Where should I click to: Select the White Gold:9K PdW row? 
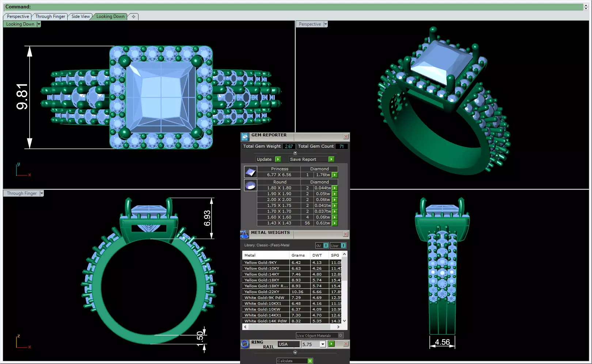(x=292, y=298)
